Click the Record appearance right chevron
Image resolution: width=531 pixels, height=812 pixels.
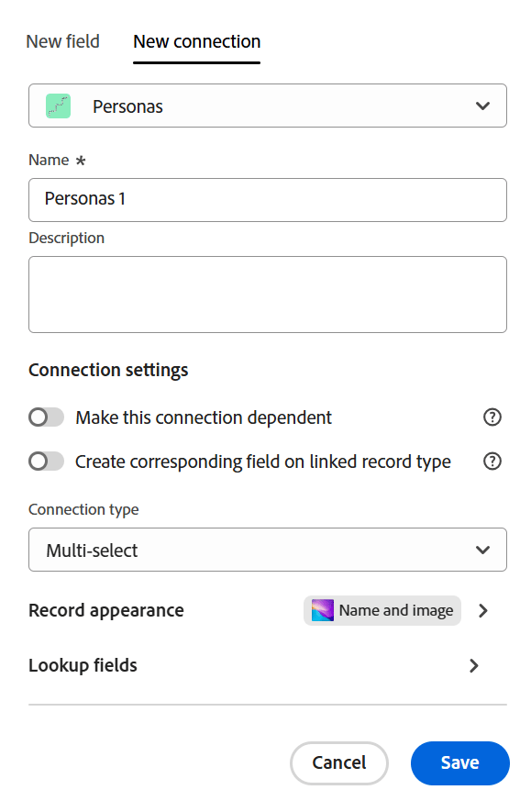tap(483, 610)
